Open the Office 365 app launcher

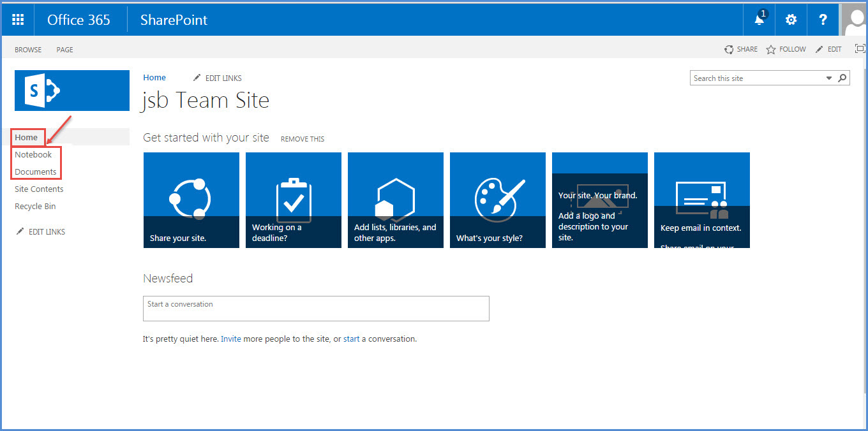click(x=17, y=19)
